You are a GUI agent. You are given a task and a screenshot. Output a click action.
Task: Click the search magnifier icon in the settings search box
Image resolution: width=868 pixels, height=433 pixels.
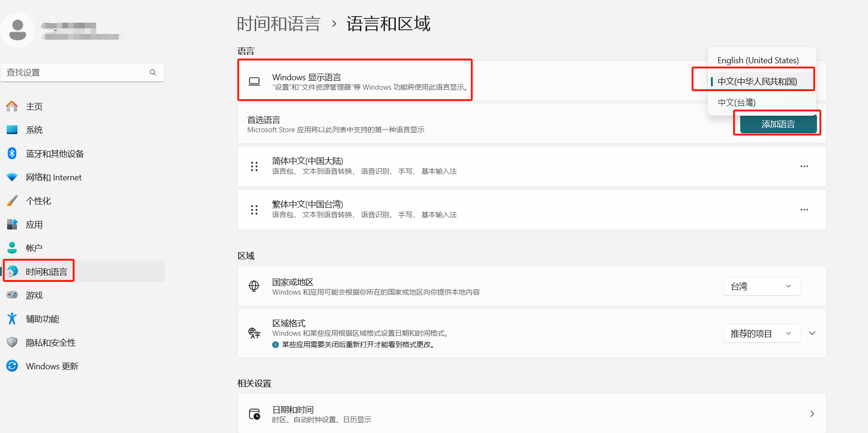[153, 72]
